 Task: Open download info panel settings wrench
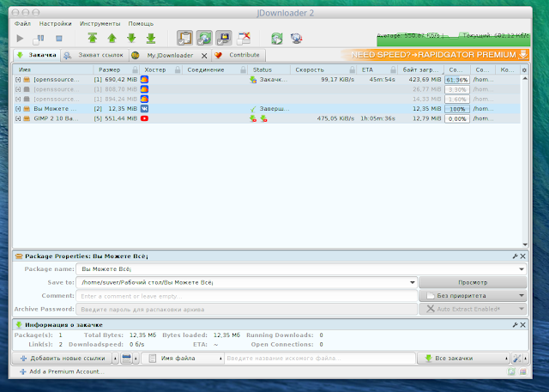click(x=515, y=325)
